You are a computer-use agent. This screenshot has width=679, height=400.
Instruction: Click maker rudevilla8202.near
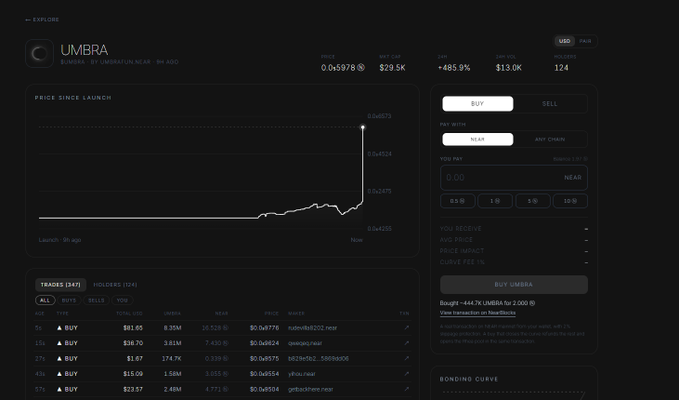(312, 328)
